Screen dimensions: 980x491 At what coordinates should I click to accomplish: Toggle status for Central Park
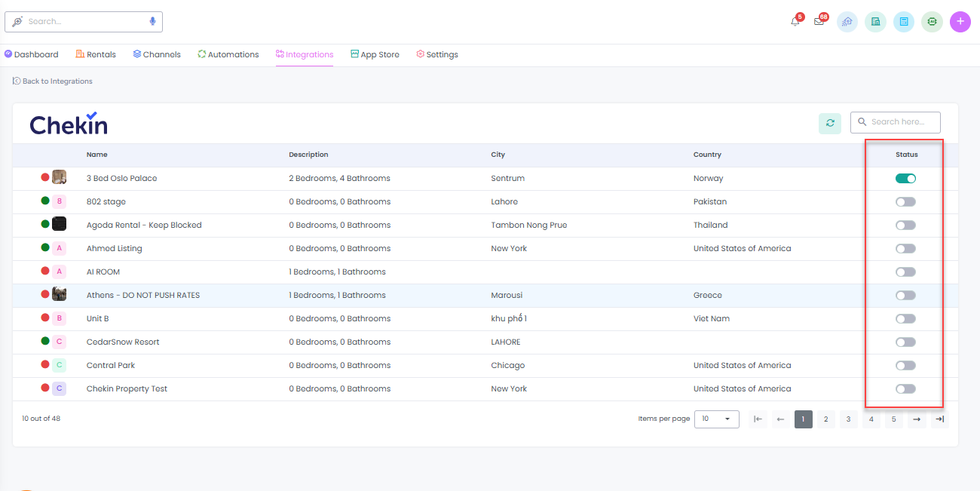905,366
